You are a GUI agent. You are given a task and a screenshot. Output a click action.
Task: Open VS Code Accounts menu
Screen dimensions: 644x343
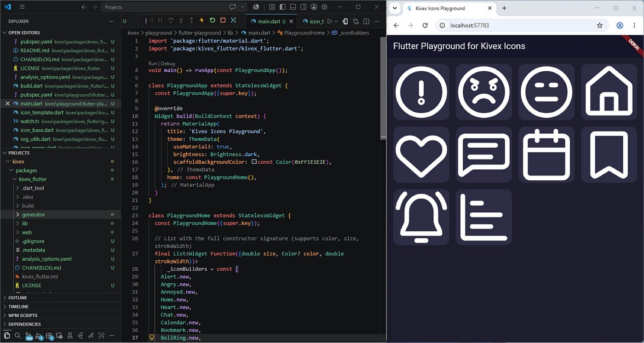[x=314, y=7]
